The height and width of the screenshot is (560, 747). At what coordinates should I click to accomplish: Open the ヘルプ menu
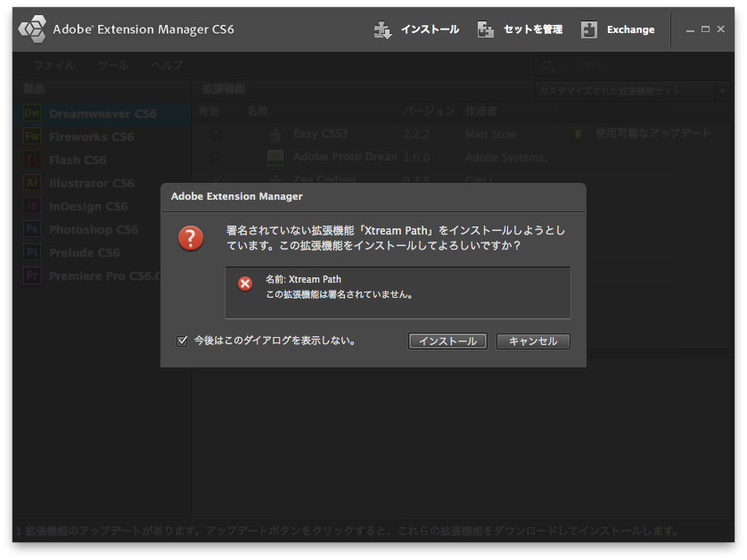(x=168, y=65)
